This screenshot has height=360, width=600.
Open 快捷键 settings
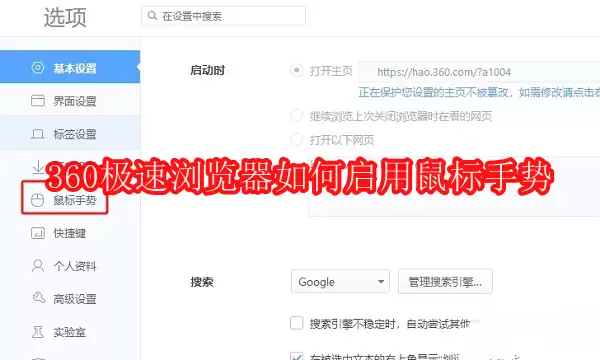[x=70, y=233]
